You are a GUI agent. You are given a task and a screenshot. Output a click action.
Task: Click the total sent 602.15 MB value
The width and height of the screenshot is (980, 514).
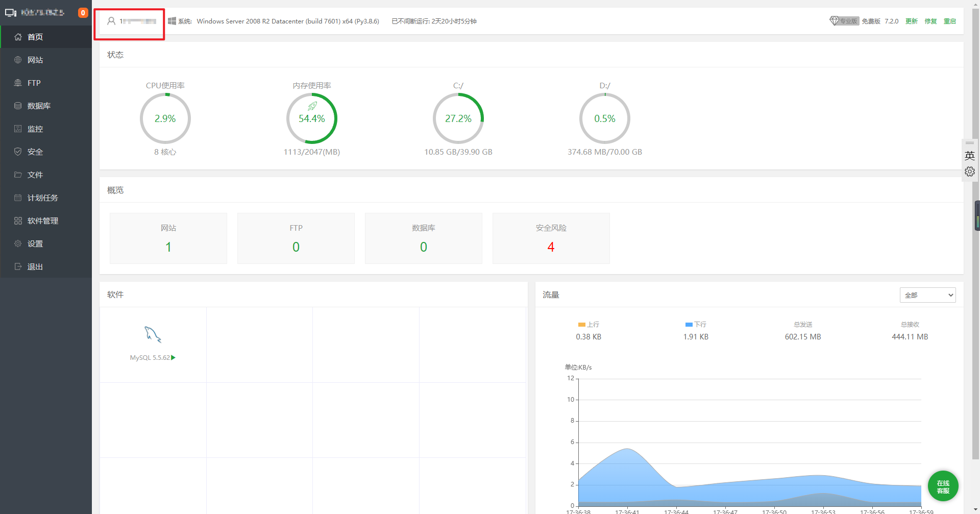803,337
